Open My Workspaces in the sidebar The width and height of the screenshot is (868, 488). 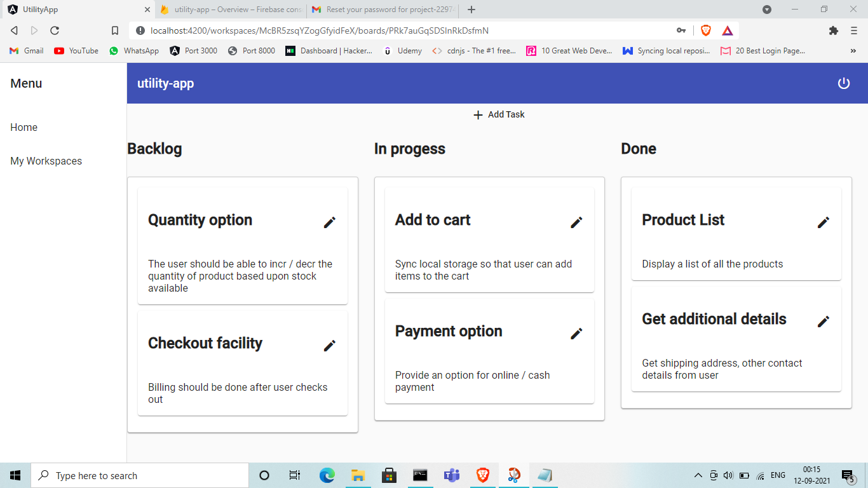pos(46,161)
